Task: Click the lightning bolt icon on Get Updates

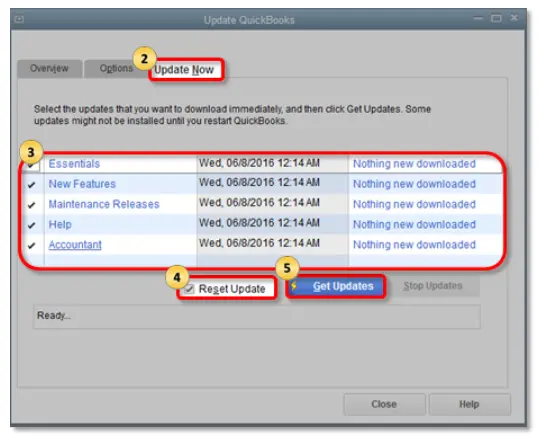Action: point(294,285)
